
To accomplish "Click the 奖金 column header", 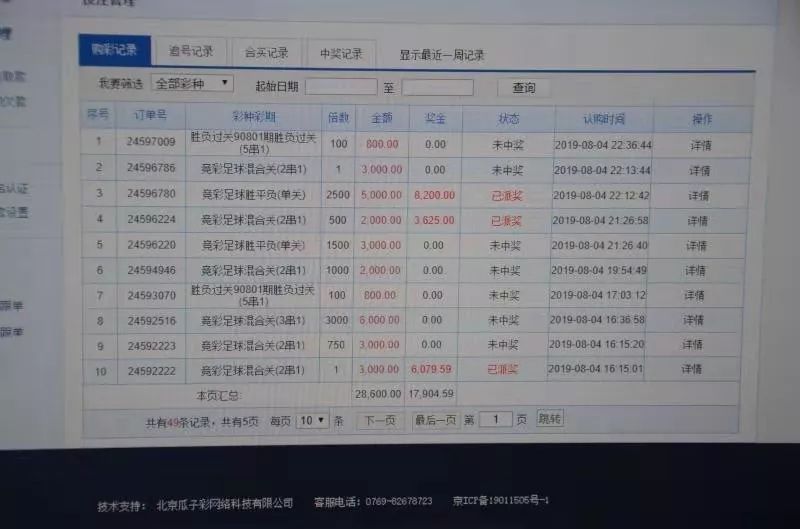I will click(x=435, y=118).
